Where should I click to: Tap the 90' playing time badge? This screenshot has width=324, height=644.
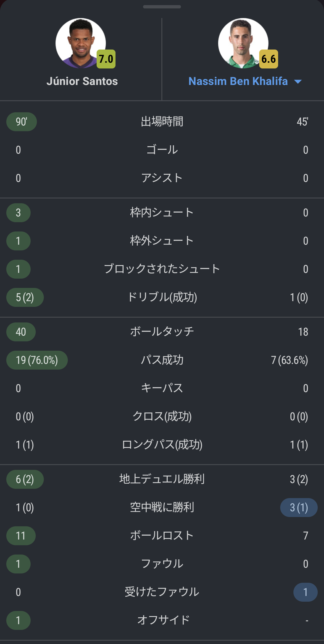22,122
